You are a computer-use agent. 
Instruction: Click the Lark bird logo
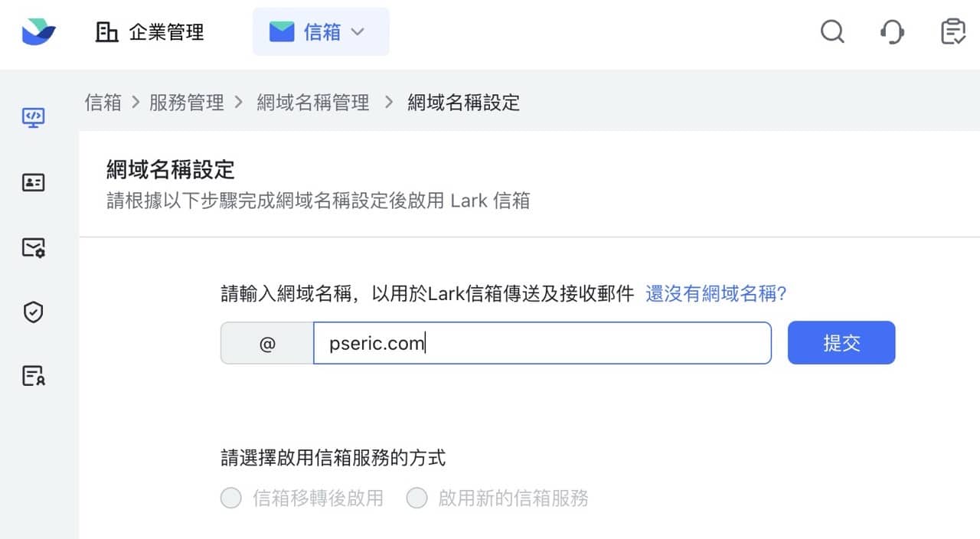(x=38, y=31)
